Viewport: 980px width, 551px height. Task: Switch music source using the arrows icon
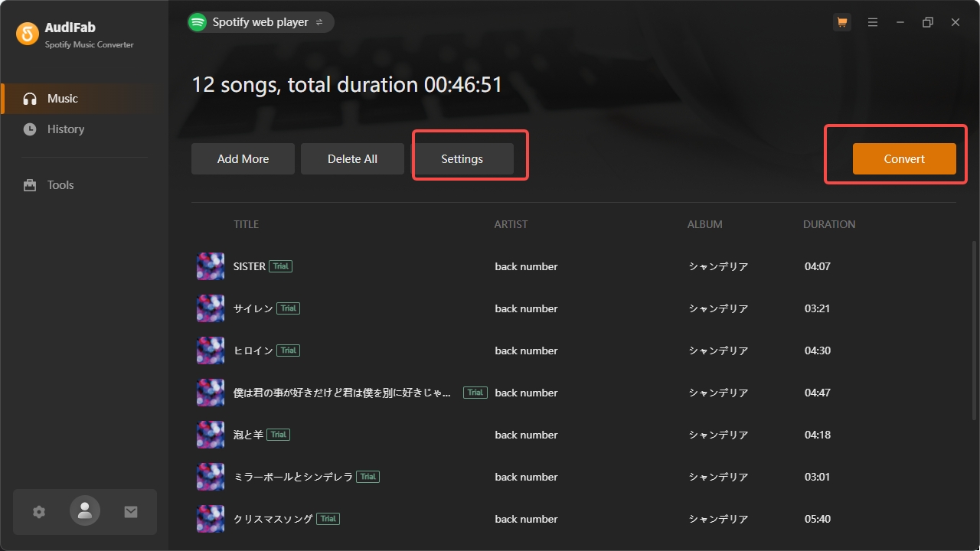tap(321, 22)
